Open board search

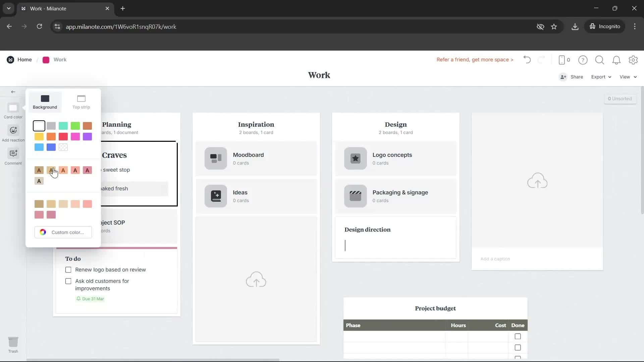coord(600,60)
